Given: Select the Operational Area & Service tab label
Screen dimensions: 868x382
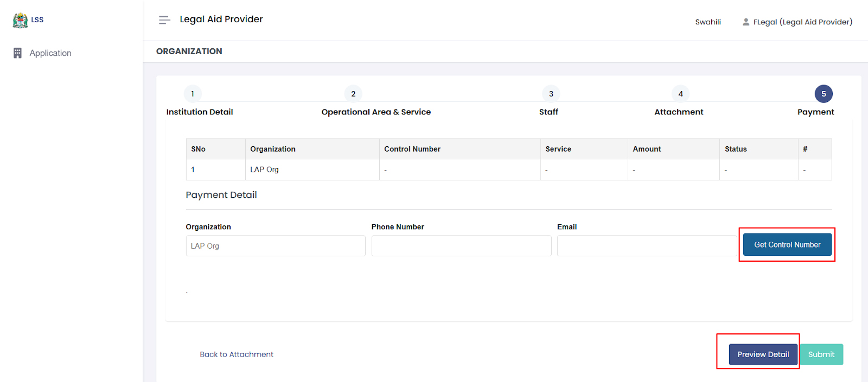Looking at the screenshot, I should (376, 112).
